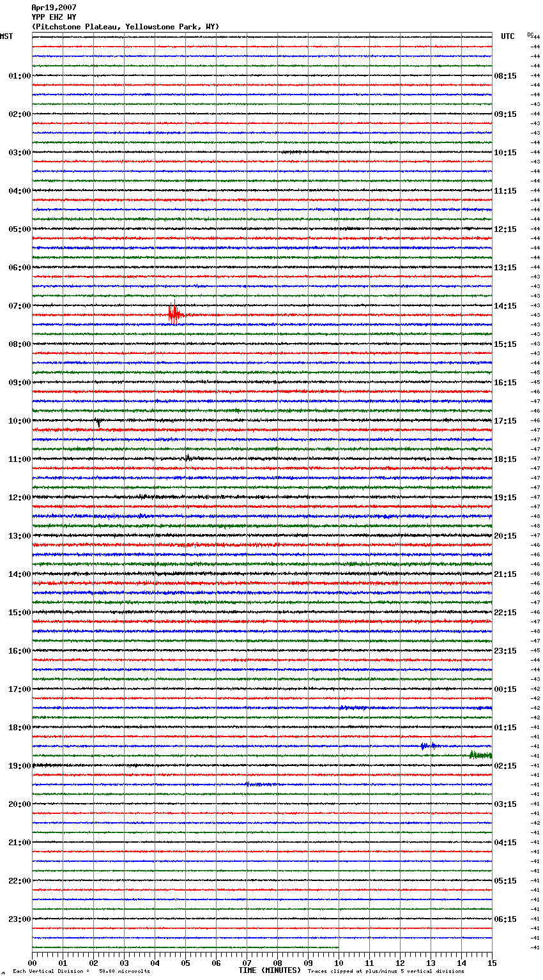Click the 23:00 MST time label

20,919
